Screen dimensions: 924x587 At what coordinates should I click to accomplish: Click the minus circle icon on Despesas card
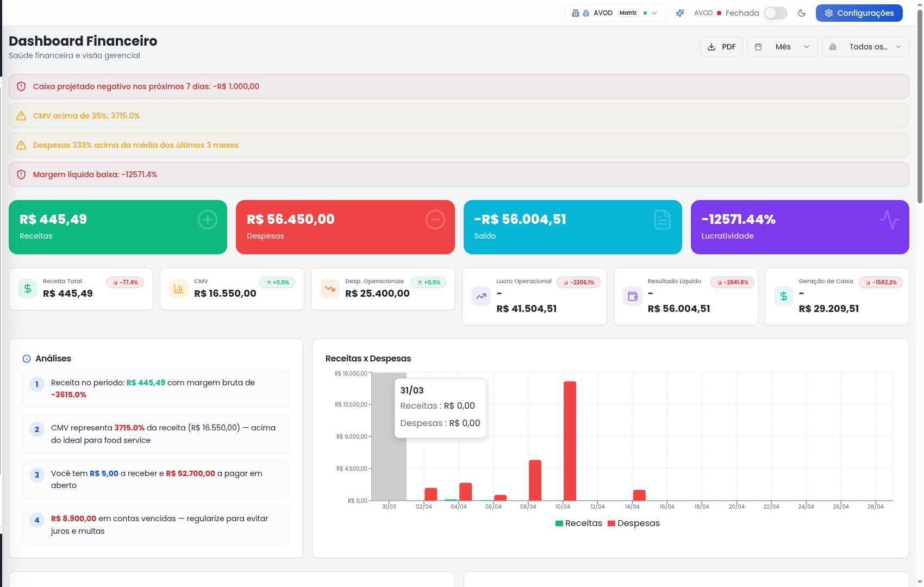435,220
